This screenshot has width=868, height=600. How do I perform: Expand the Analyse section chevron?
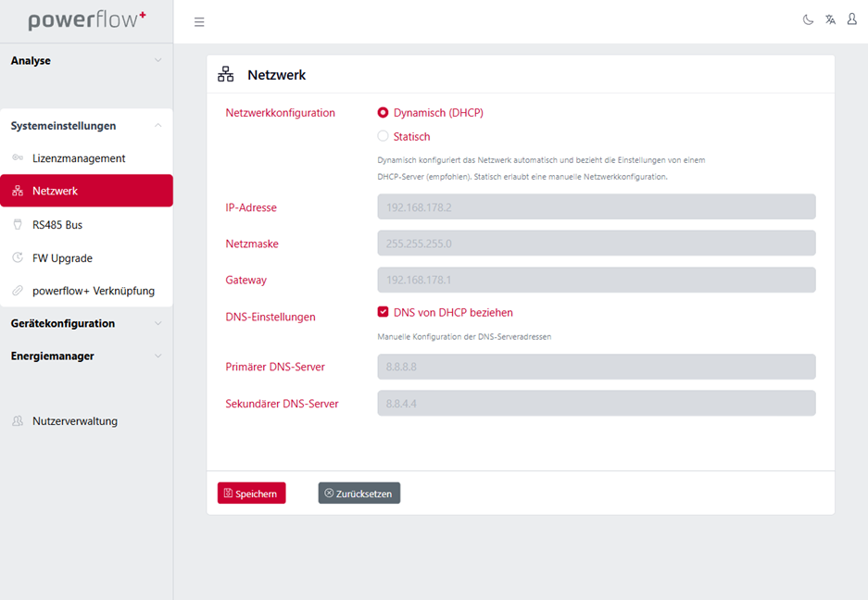158,60
